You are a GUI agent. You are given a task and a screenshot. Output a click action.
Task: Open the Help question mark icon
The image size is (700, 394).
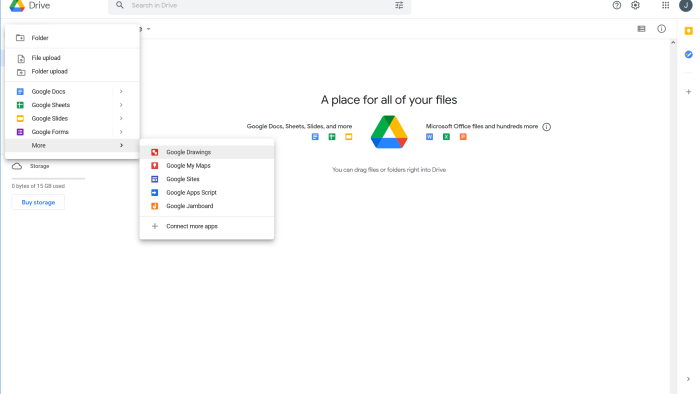617,5
